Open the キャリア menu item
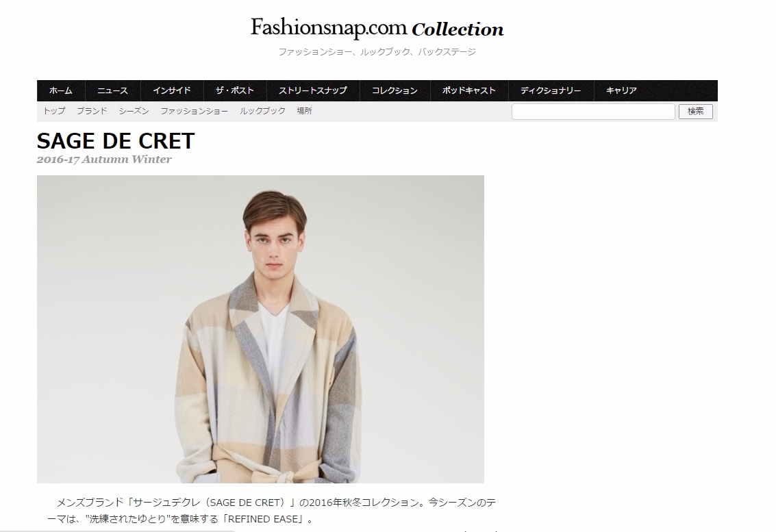Image resolution: width=776 pixels, height=532 pixels. pos(622,90)
